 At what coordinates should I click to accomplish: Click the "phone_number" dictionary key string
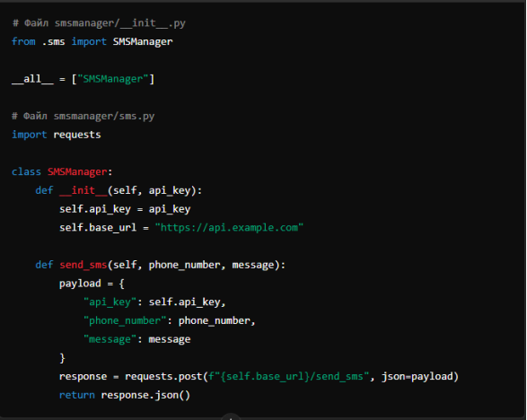pyautogui.click(x=125, y=320)
